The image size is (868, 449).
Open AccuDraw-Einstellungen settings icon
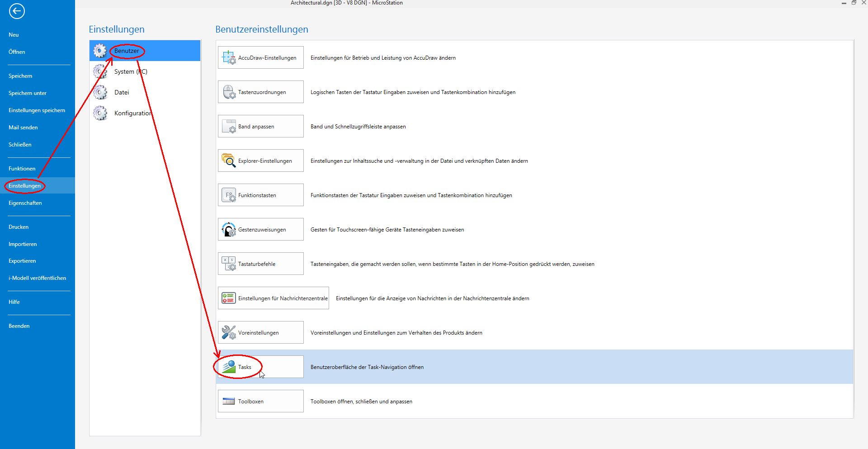coord(229,57)
